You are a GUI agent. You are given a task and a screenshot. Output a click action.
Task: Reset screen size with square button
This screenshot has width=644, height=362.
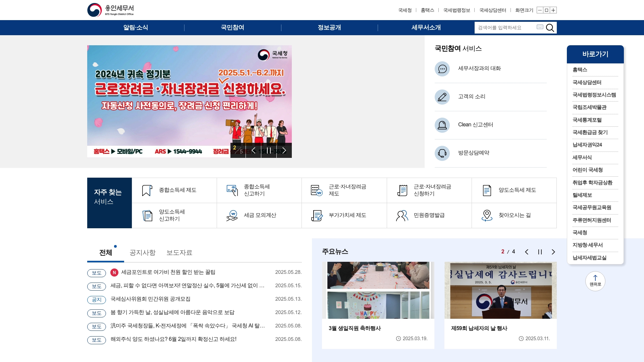[x=546, y=10]
